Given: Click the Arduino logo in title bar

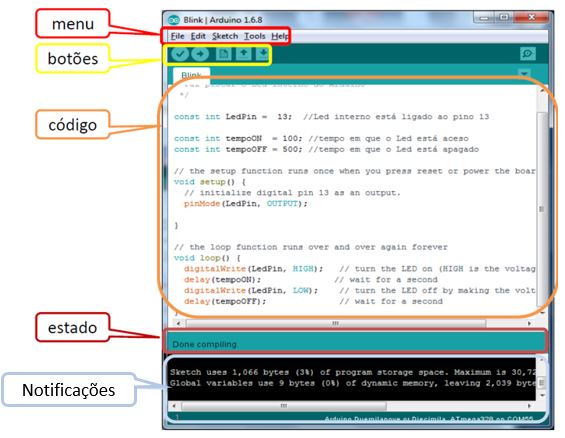Looking at the screenshot, I should [x=174, y=20].
